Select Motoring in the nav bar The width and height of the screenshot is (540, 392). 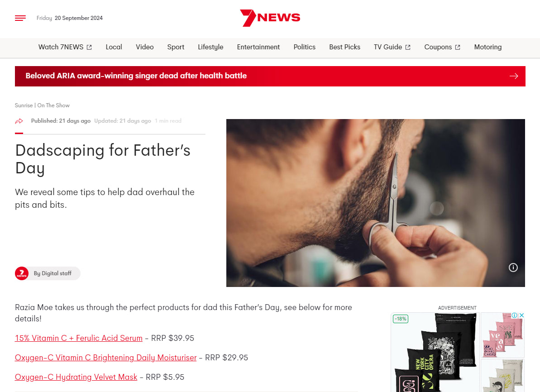(x=488, y=47)
